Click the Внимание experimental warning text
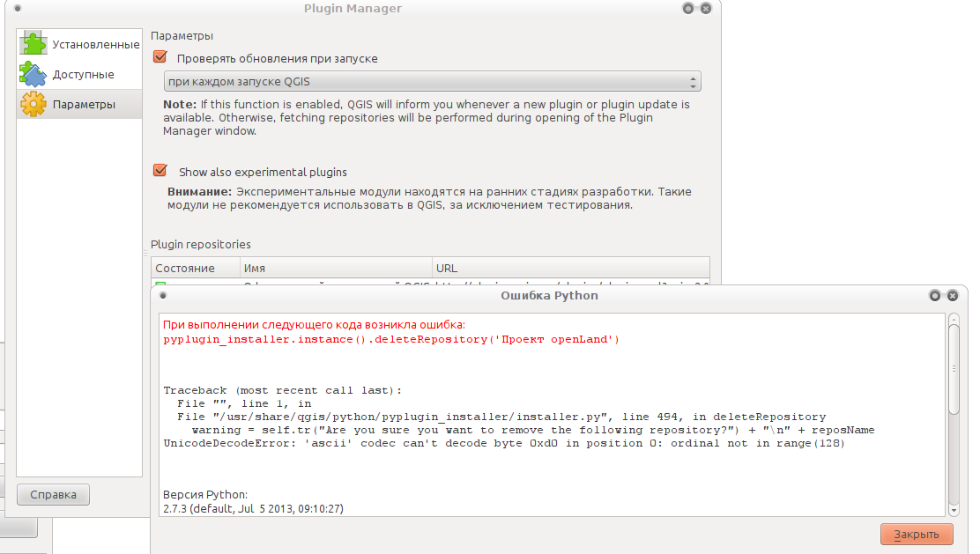 click(x=429, y=198)
